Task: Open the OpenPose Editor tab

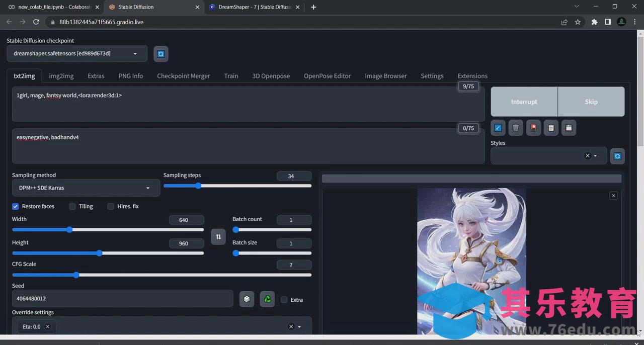Action: (327, 76)
